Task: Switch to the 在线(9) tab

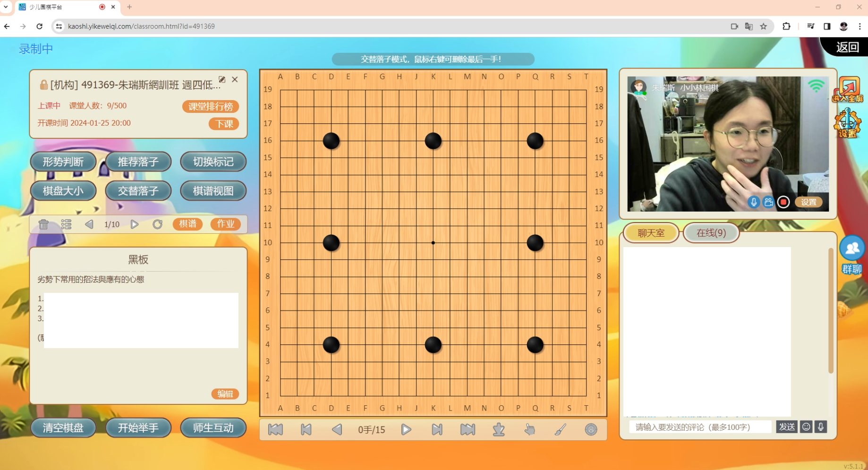Action: point(711,233)
